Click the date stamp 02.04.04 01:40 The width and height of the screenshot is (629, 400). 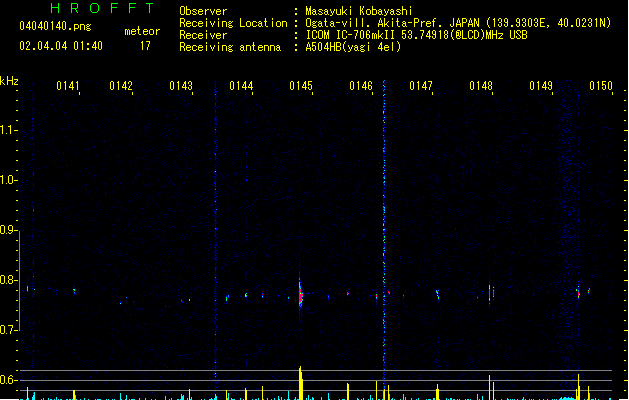click(x=61, y=46)
